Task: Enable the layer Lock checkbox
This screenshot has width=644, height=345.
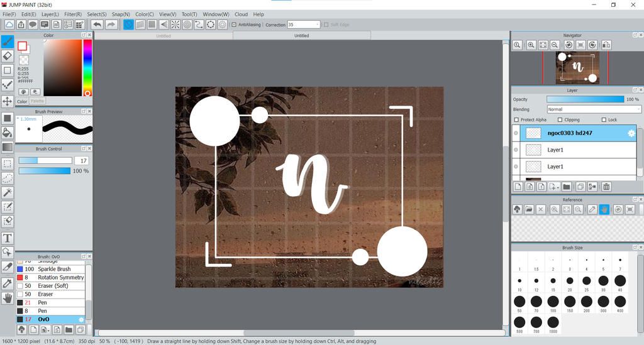Action: (604, 120)
